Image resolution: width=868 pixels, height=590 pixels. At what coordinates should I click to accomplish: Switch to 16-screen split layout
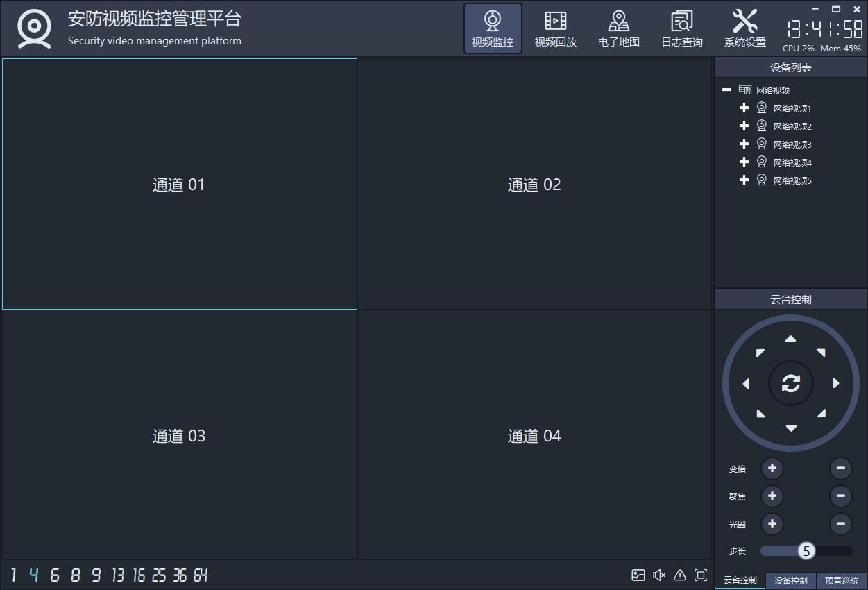tap(139, 575)
